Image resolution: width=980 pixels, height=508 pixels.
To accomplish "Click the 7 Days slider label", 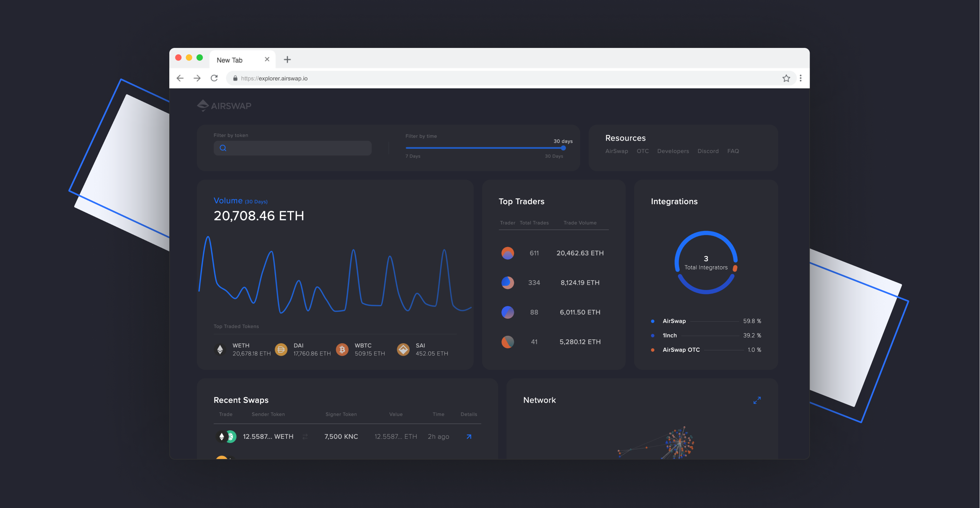I will 413,157.
